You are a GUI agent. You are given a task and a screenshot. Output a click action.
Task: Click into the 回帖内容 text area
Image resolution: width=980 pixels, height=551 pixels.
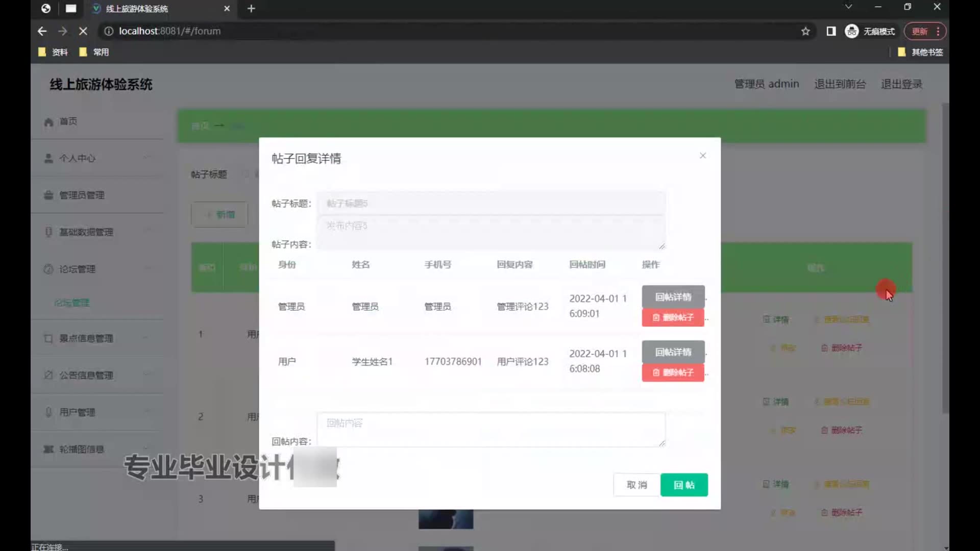tap(491, 429)
